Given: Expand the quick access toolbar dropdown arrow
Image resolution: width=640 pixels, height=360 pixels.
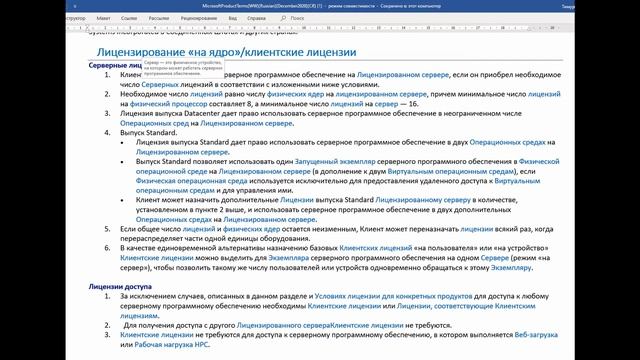Looking at the screenshot, I should pyautogui.click(x=75, y=6).
